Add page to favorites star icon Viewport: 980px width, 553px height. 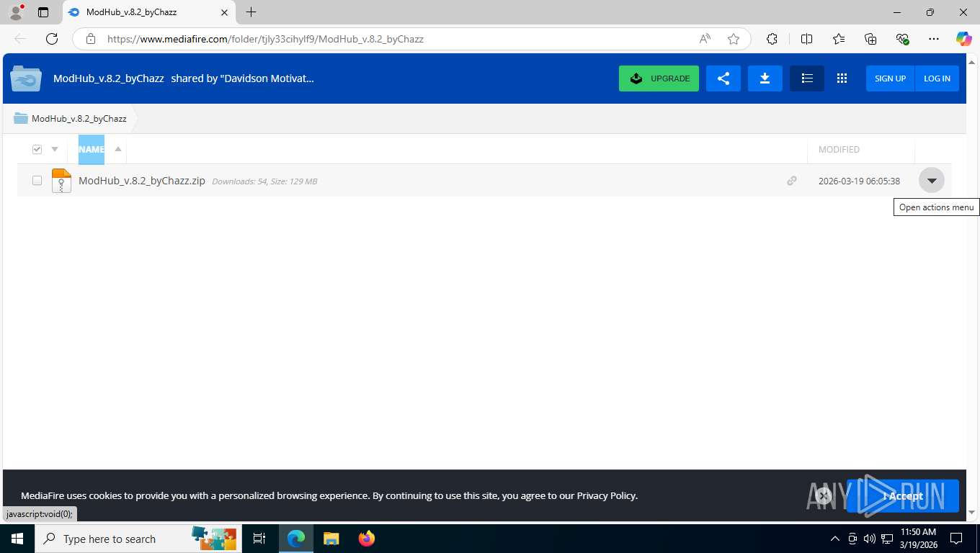[x=734, y=39]
